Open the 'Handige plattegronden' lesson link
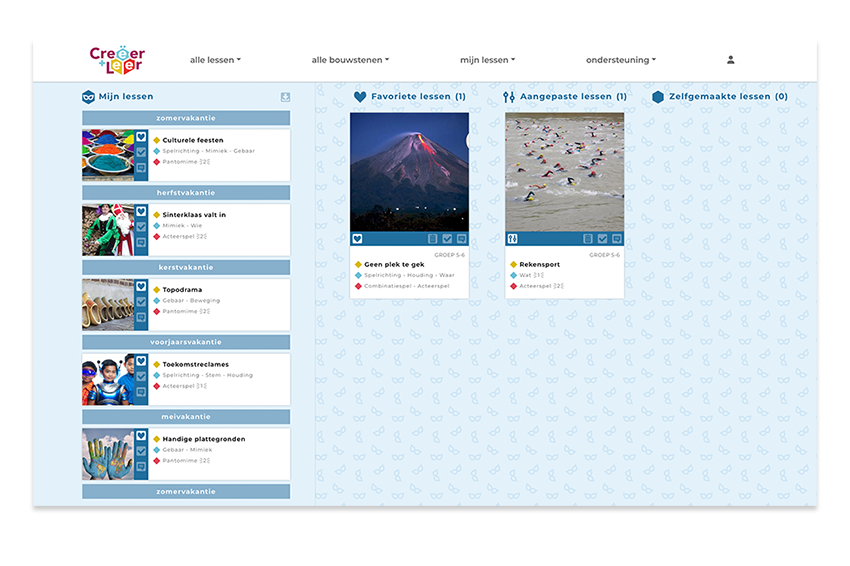The height and width of the screenshot is (566, 850). [x=203, y=439]
